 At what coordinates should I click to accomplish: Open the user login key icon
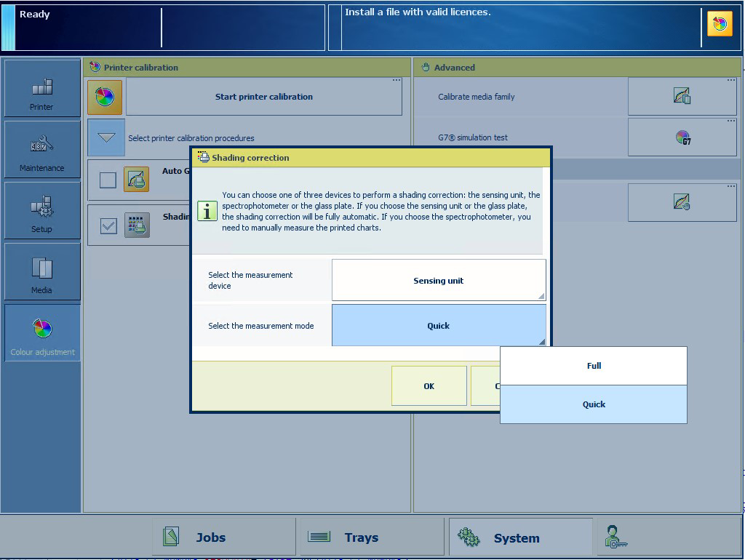615,537
